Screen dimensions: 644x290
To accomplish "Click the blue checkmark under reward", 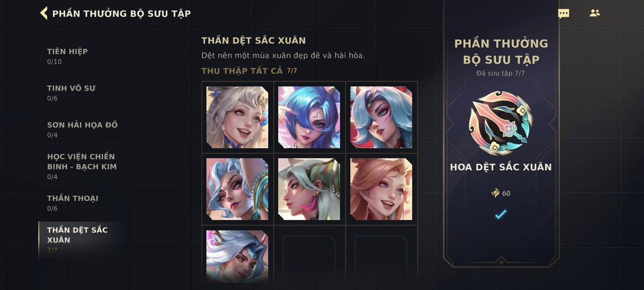I will coord(501,214).
